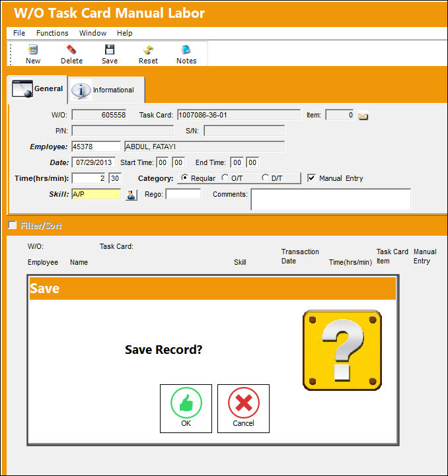
Task: Click the End Time hours field
Action: click(x=237, y=162)
